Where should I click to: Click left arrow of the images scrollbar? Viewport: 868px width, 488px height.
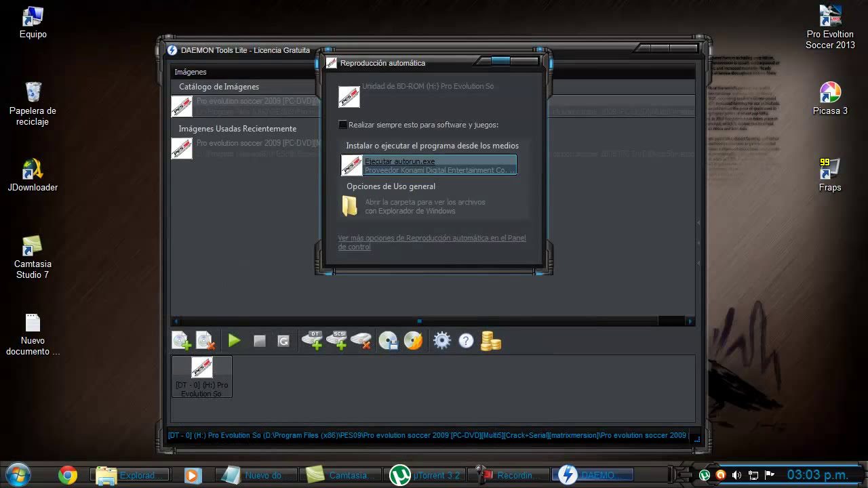click(x=176, y=321)
